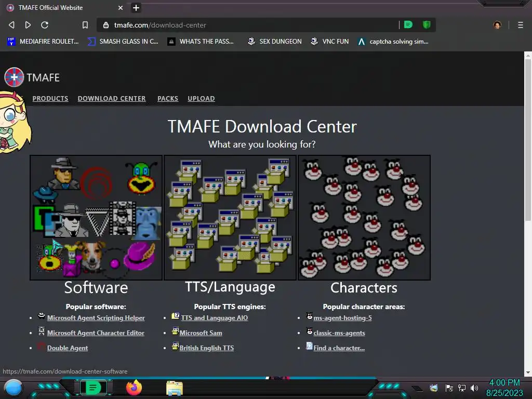Viewport: 532px width, 399px height.
Task: Click the scrollbar down arrow
Action: pyautogui.click(x=528, y=373)
